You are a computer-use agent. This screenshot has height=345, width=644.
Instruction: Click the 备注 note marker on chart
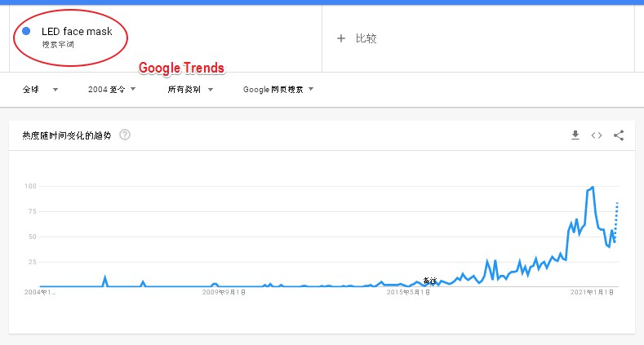click(429, 281)
